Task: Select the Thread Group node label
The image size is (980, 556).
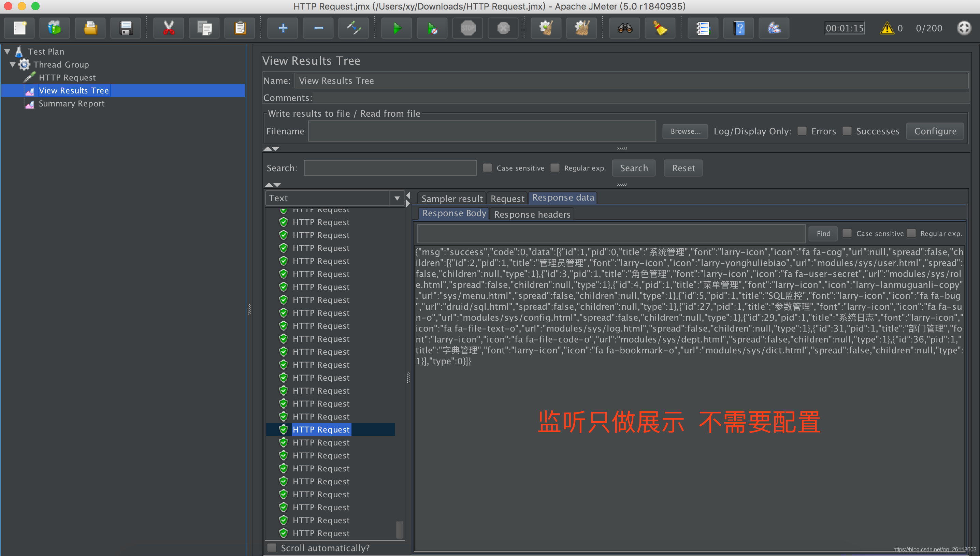Action: click(61, 64)
